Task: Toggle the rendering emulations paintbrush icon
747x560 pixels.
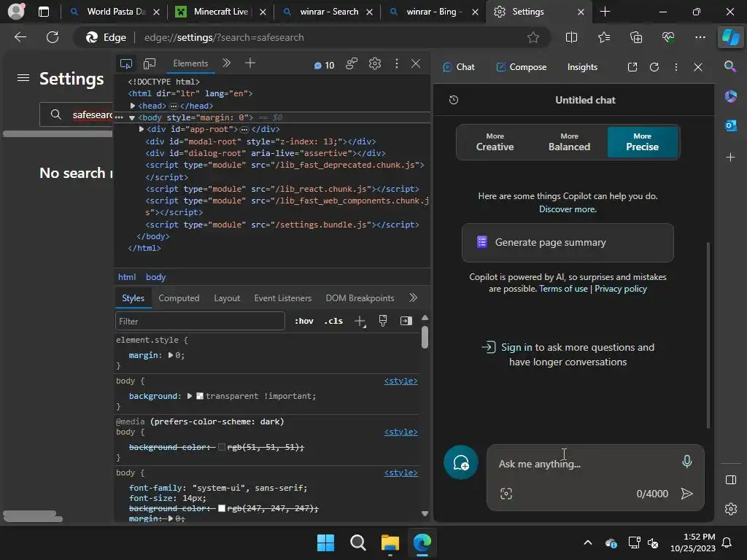Action: point(382,321)
